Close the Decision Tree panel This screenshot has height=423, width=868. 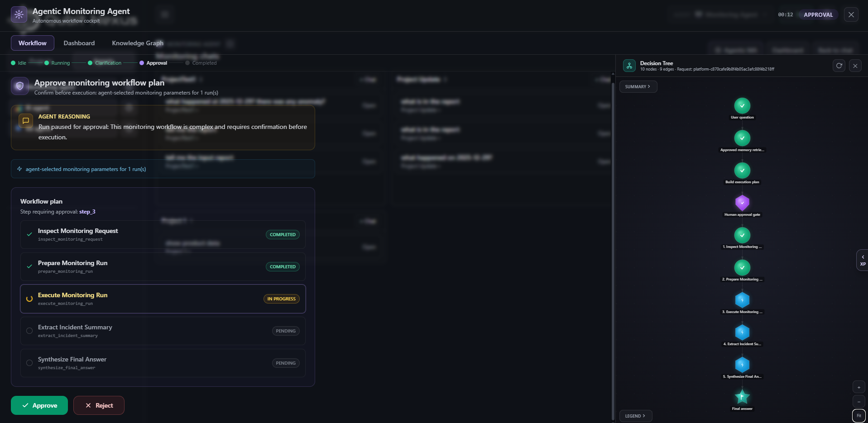pyautogui.click(x=855, y=66)
